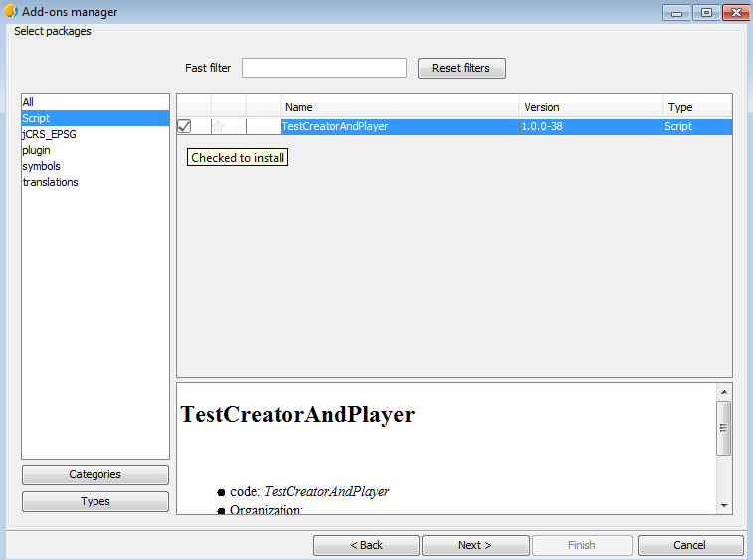This screenshot has width=753, height=560.
Task: Choose jCRS_EPSG from the category list
Action: pyautogui.click(x=50, y=134)
